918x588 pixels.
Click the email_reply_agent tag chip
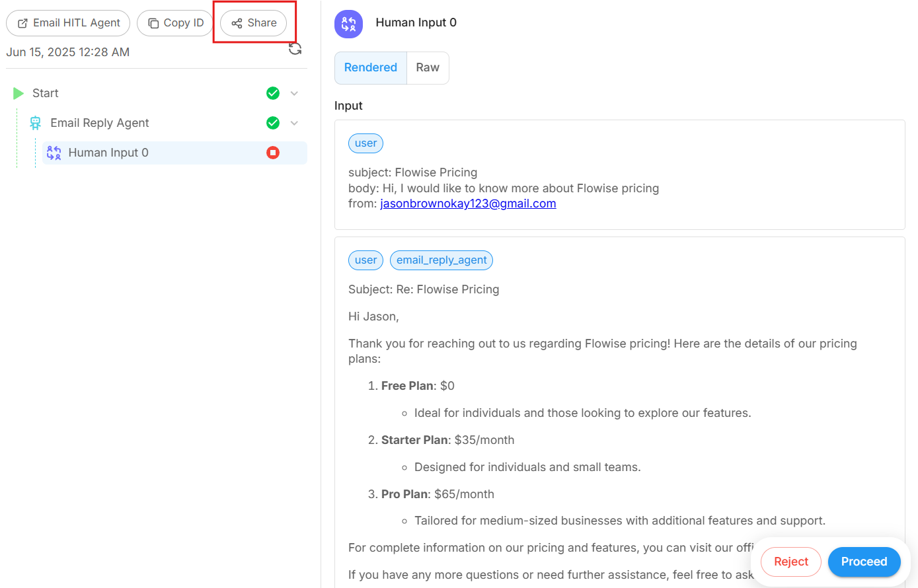tap(441, 260)
